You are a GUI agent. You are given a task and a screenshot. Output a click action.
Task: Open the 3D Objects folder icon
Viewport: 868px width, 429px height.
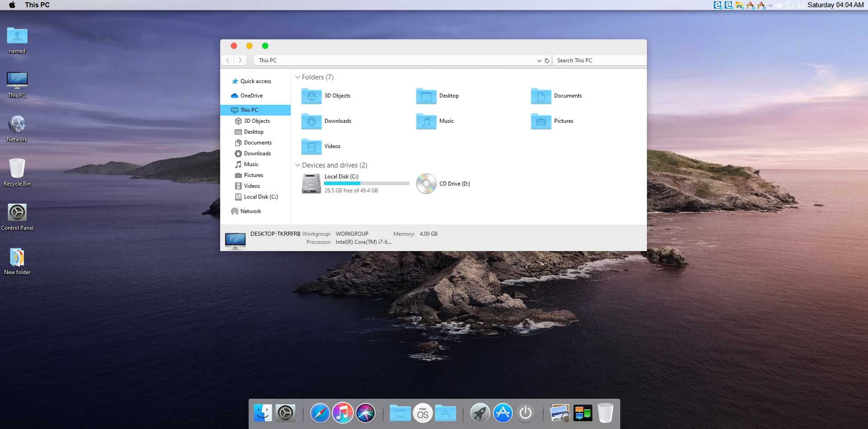pos(311,96)
